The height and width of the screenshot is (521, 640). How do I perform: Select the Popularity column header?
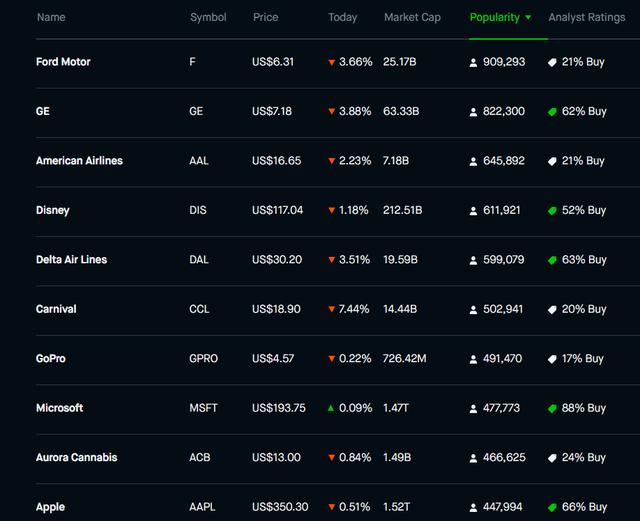click(x=495, y=17)
